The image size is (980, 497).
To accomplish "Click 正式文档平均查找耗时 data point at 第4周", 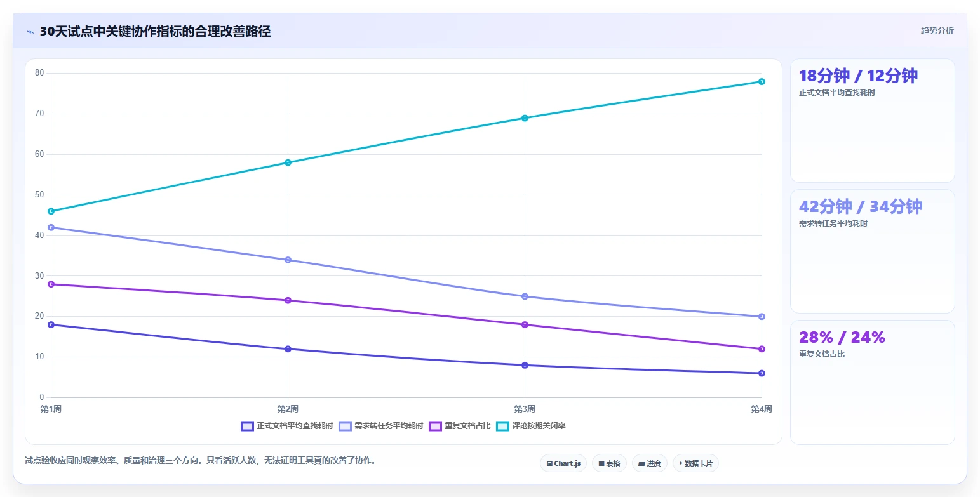I will (762, 373).
